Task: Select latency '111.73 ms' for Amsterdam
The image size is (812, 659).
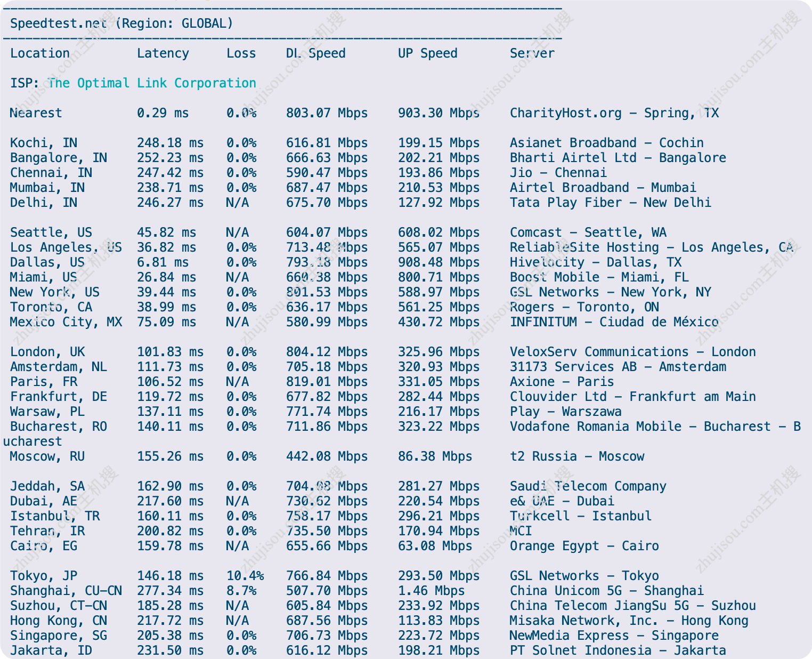Action: (x=170, y=367)
